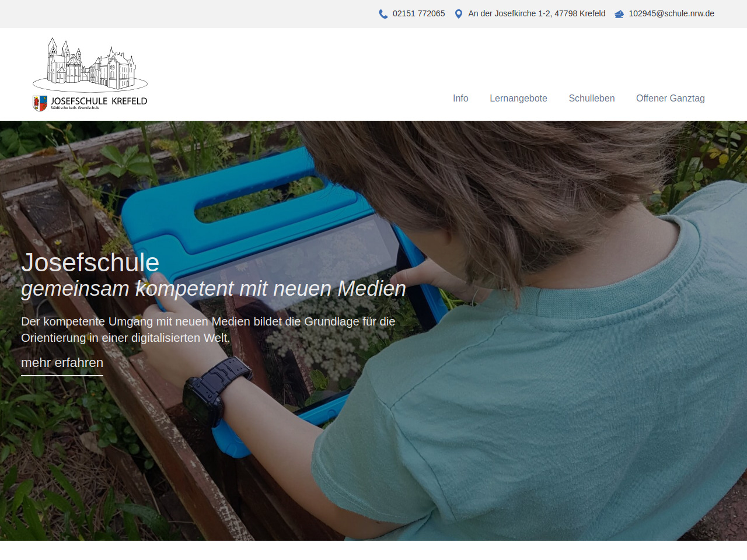This screenshot has width=747, height=560.
Task: Click the email envelope icon
Action: tap(619, 14)
